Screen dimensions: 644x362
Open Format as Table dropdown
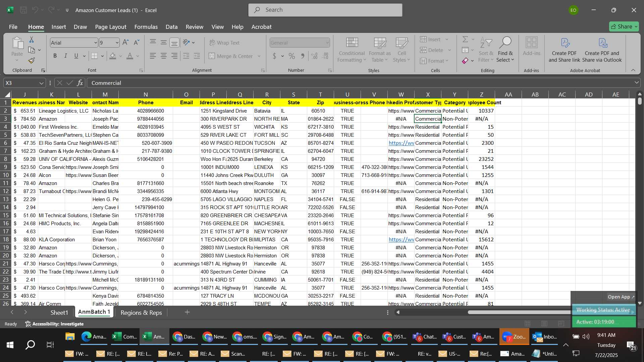click(x=380, y=50)
